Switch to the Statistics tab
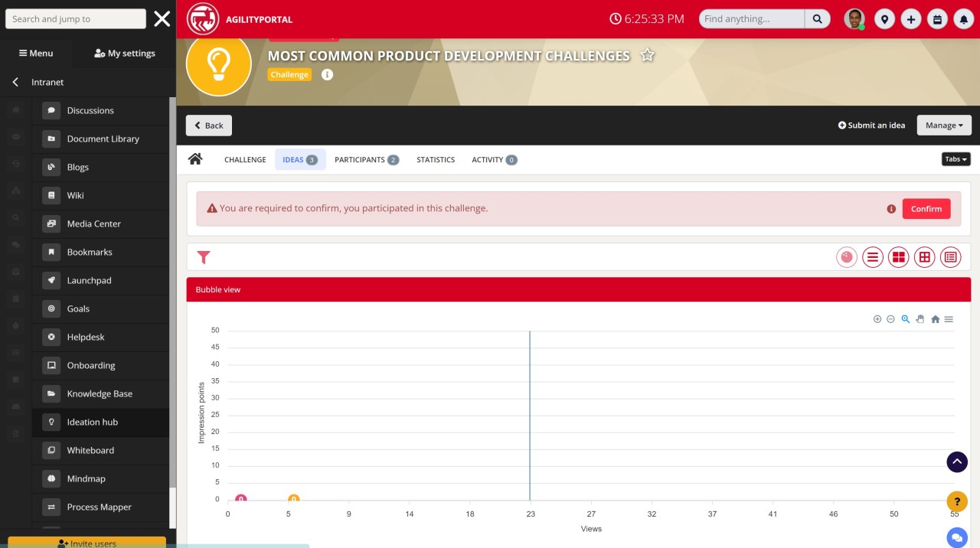The width and height of the screenshot is (980, 548). pyautogui.click(x=436, y=160)
